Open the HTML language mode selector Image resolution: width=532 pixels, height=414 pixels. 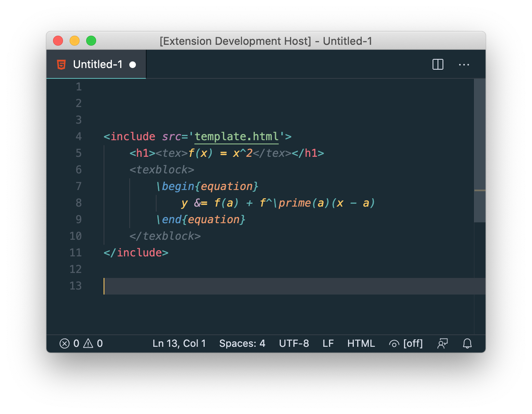tap(361, 343)
